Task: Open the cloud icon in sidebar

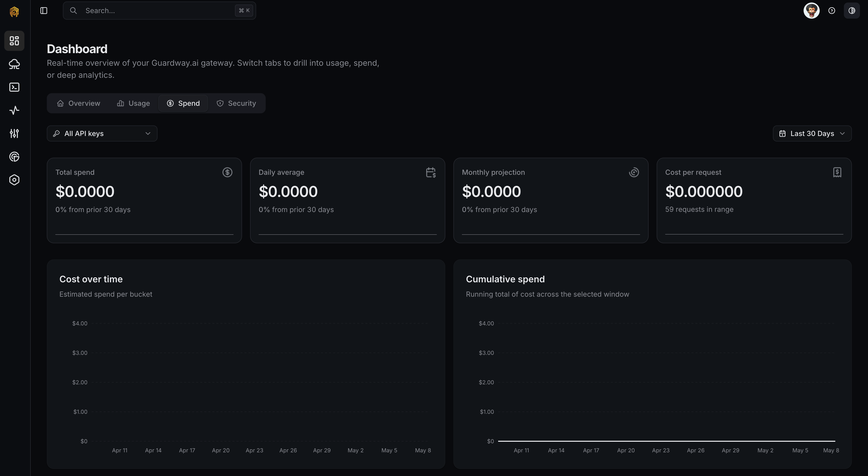Action: [14, 64]
